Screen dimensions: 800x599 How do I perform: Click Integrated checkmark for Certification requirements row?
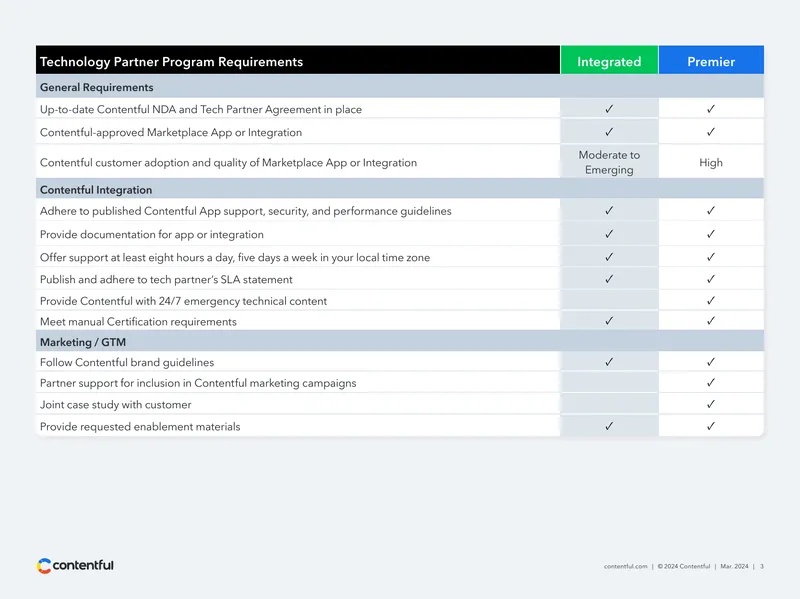[609, 320]
